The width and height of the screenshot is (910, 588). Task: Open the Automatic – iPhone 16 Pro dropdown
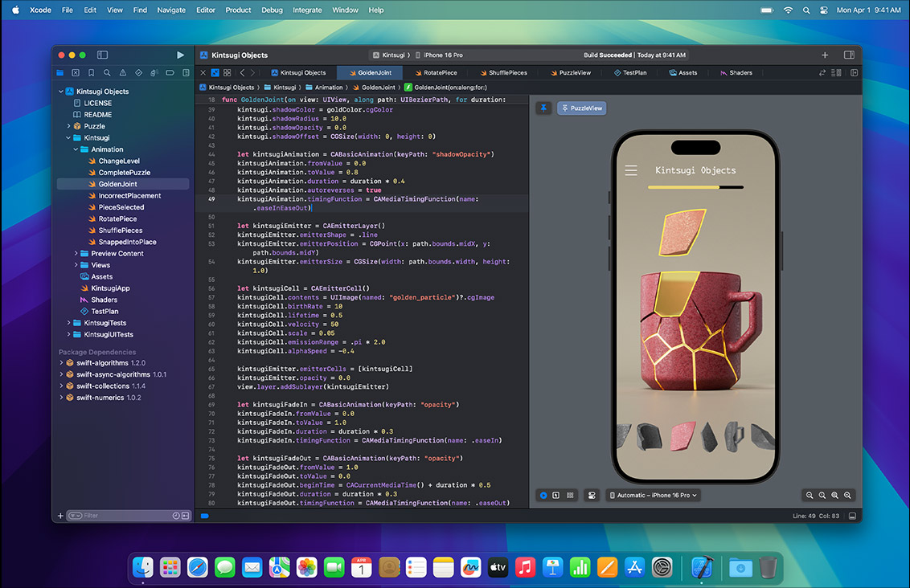click(653, 496)
